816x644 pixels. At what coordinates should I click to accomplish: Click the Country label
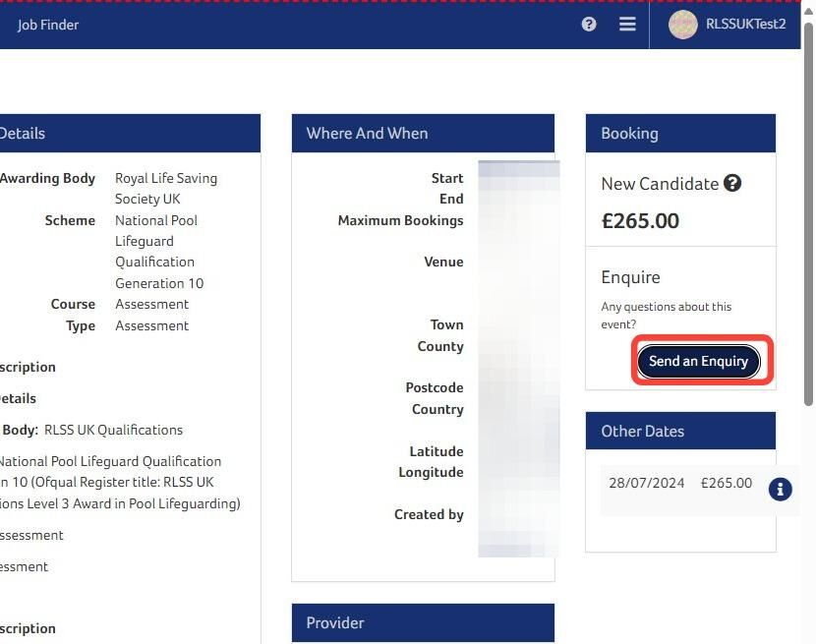pos(437,409)
